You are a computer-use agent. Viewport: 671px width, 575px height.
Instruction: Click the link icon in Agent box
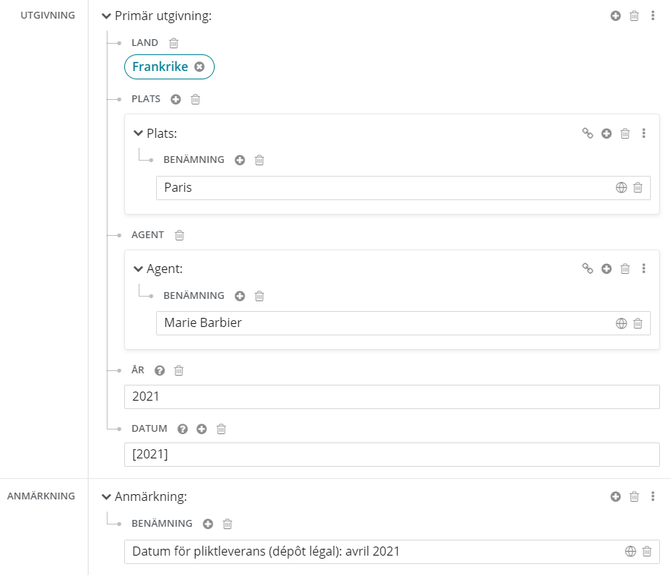(588, 269)
